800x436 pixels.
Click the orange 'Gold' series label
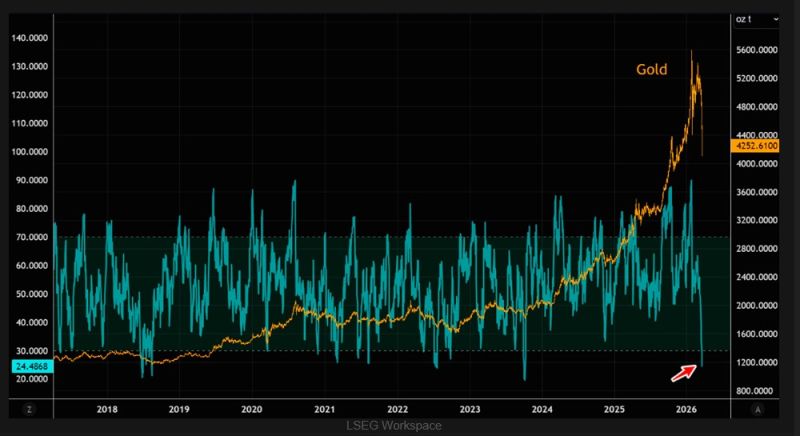(x=652, y=69)
